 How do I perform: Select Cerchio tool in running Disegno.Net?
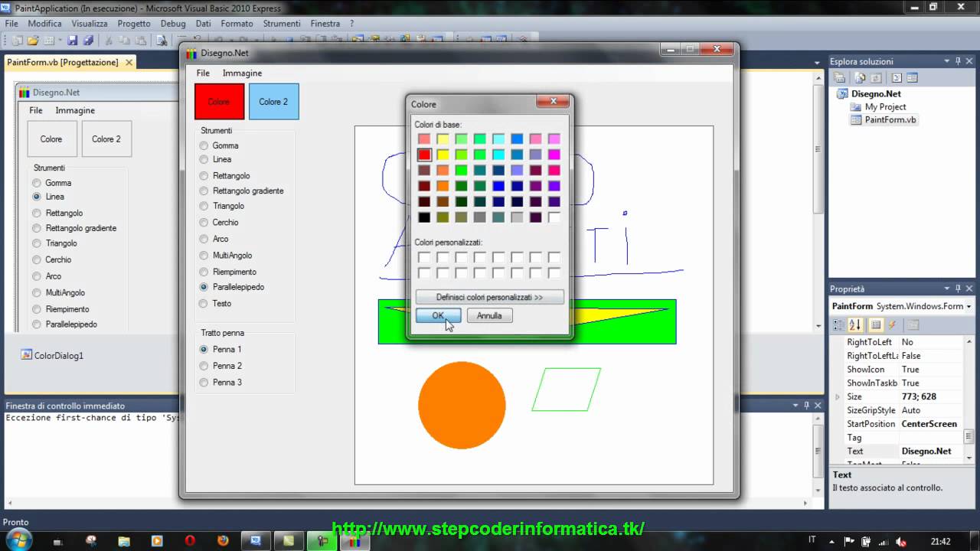point(220,222)
